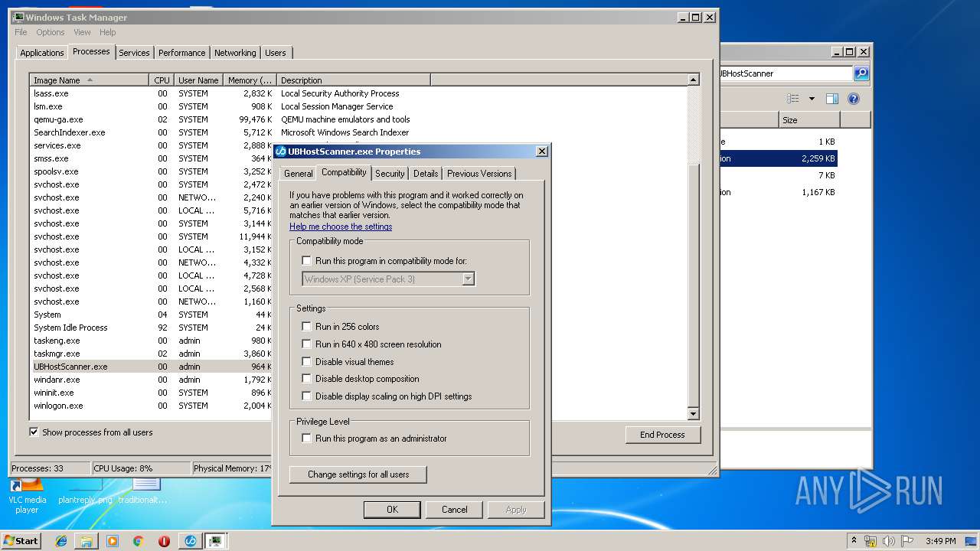980x551 pixels.
Task: Sort by Memory column header
Action: pos(250,80)
